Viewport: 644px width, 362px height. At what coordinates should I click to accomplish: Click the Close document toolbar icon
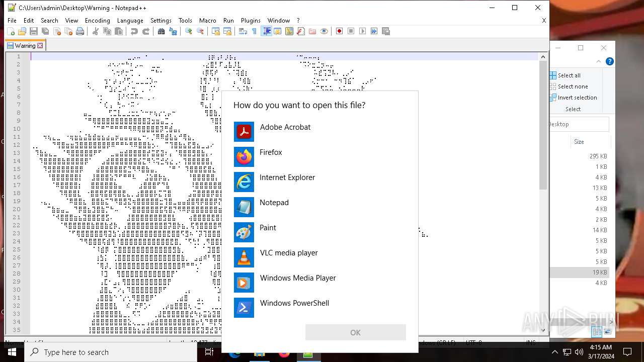coord(57,31)
